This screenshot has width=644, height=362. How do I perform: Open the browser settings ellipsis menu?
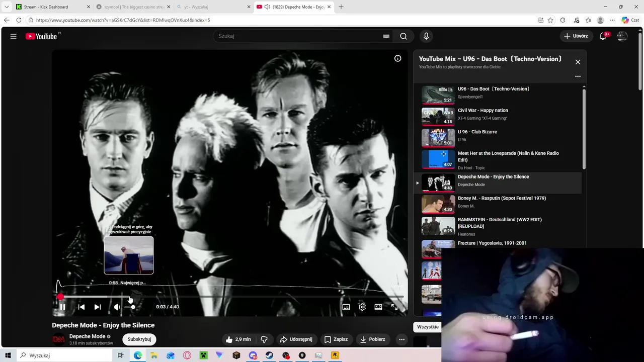(x=612, y=20)
